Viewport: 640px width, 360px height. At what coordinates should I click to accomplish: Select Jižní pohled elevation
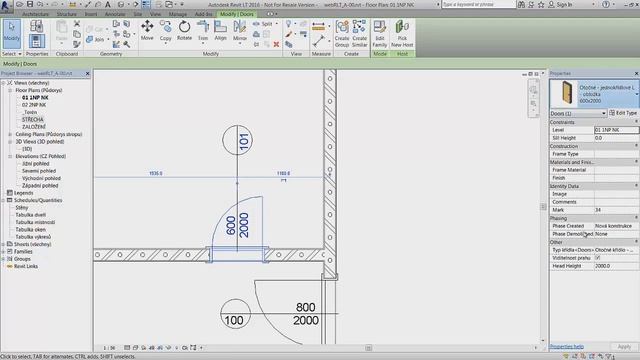coord(36,164)
